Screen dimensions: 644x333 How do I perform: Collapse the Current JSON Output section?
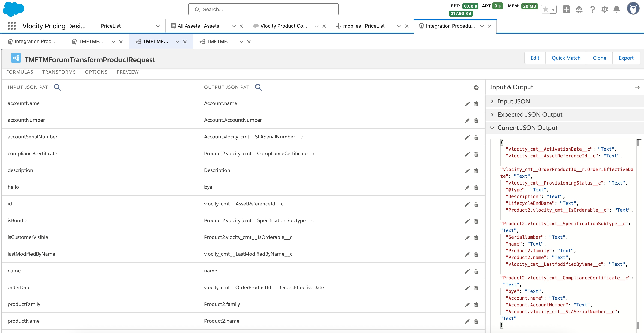coord(492,128)
